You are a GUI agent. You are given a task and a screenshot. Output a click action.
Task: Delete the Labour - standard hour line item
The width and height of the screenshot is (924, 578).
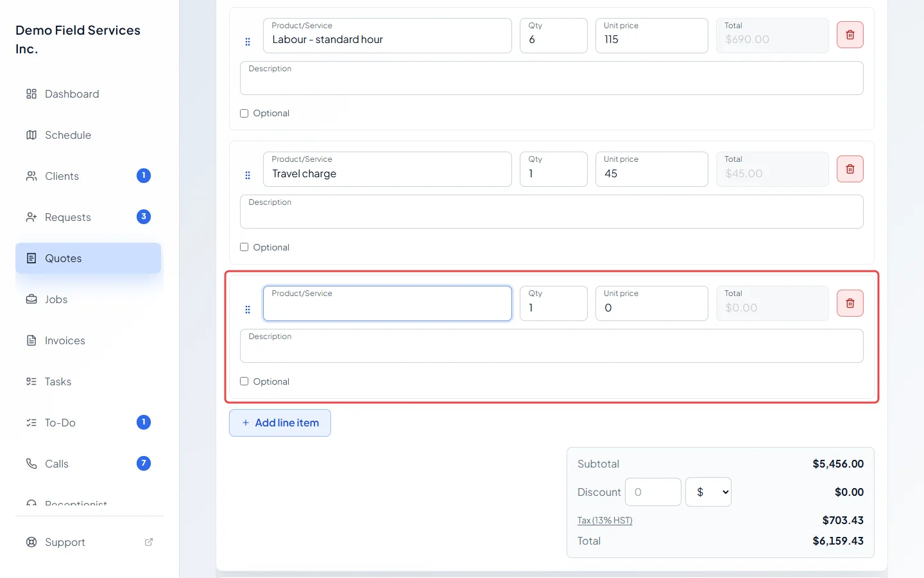coord(850,35)
